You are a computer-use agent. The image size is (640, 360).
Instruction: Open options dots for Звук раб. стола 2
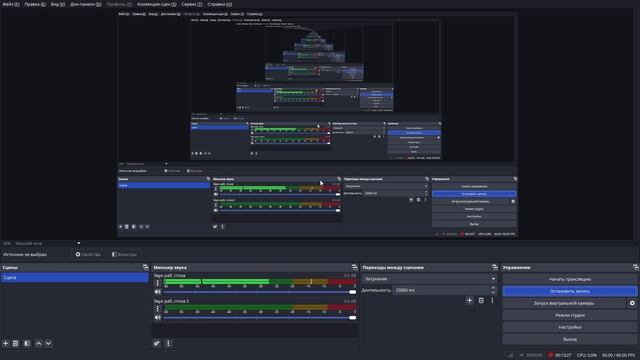(x=158, y=309)
